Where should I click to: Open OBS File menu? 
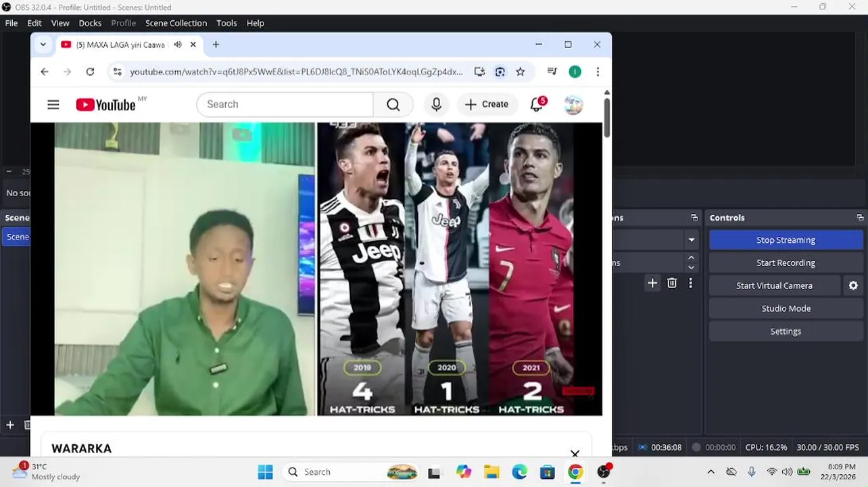coord(11,23)
